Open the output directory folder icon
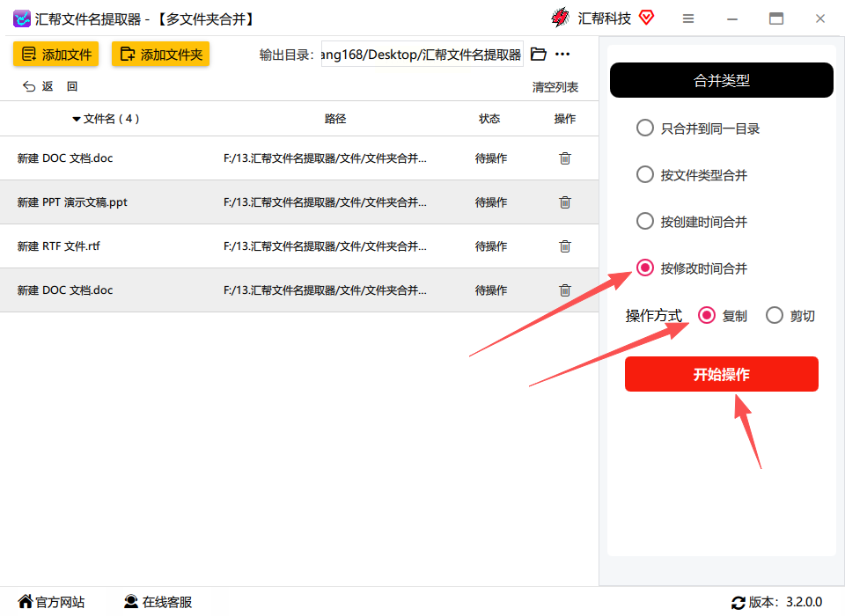The height and width of the screenshot is (616, 845). click(539, 54)
